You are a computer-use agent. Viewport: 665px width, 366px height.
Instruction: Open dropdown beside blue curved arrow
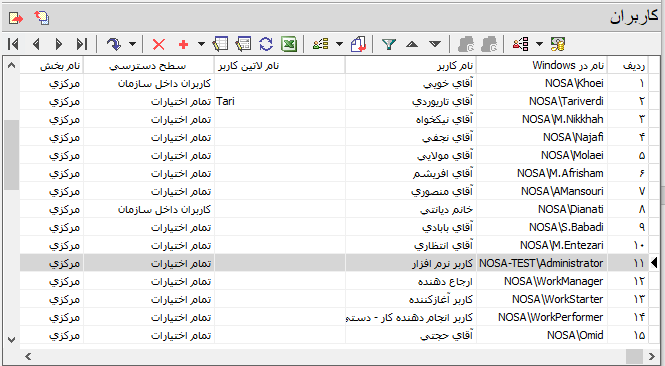pyautogui.click(x=132, y=44)
